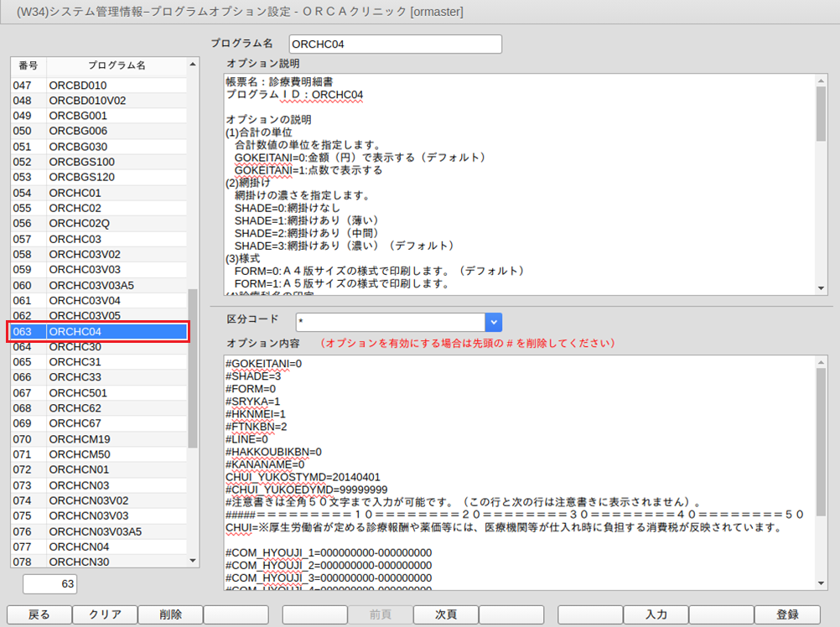Click the 番号 column header
Screen dimensions: 840x627
click(x=28, y=65)
